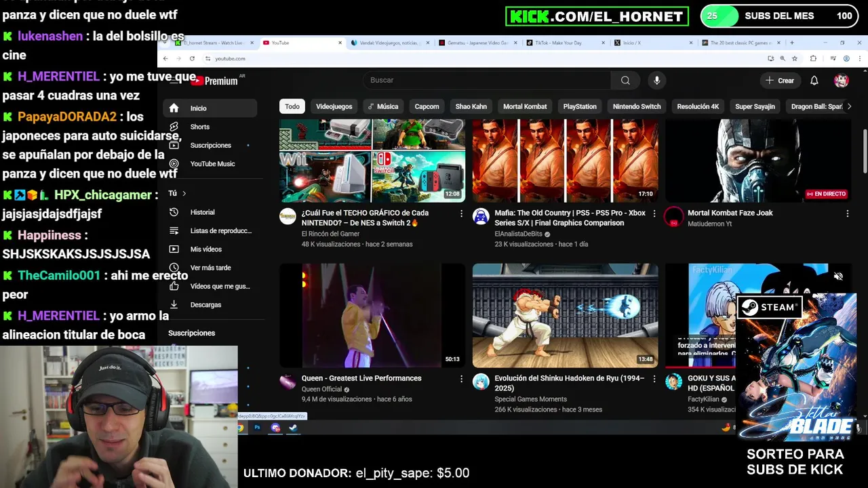Open Inicio in the sidebar
The width and height of the screenshot is (868, 488).
pos(210,108)
